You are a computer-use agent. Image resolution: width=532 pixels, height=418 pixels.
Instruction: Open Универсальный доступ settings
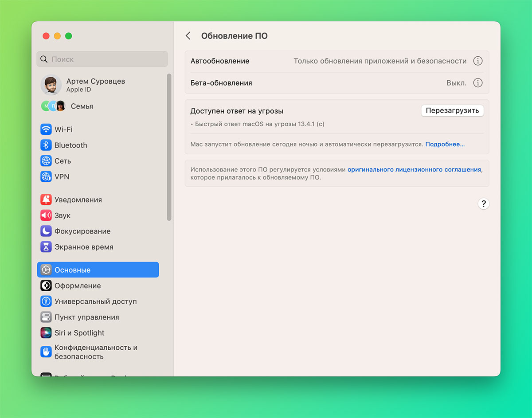point(95,301)
